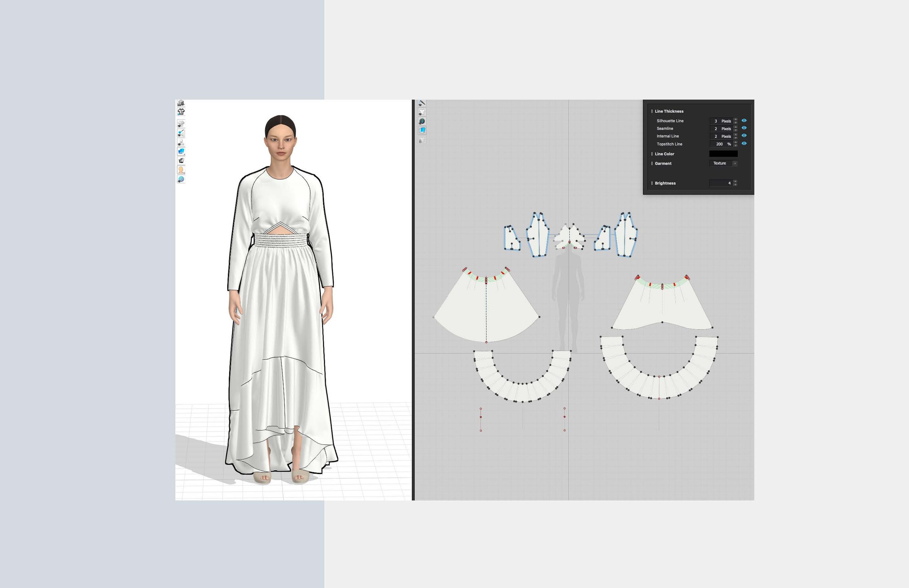The height and width of the screenshot is (588, 909).
Task: Increase Seamline thickness with up arrow
Action: point(736,127)
